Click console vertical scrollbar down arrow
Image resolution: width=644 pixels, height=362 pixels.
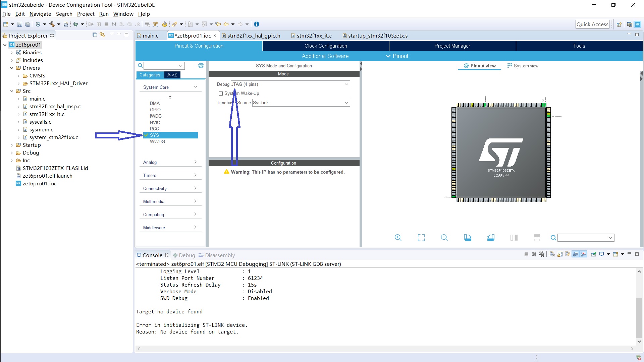(639, 342)
